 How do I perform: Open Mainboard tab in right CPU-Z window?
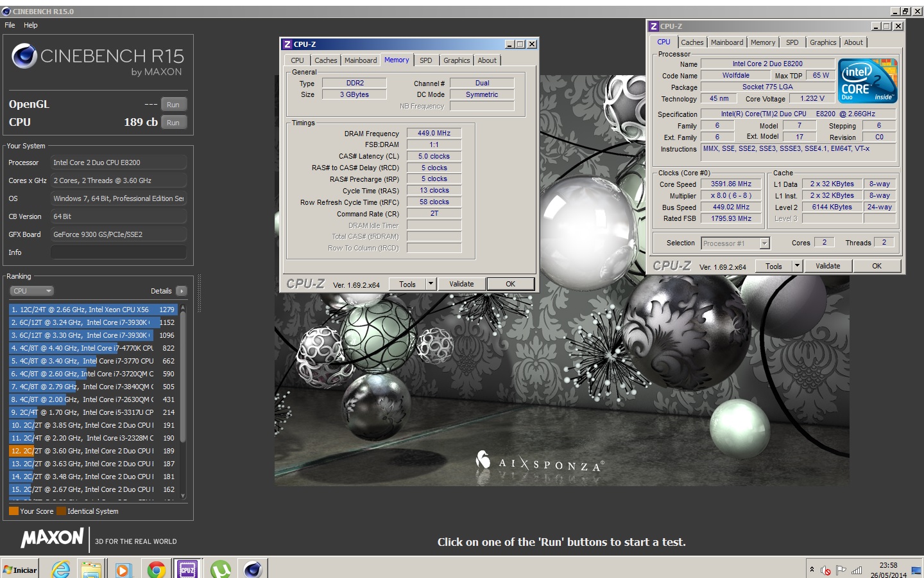point(727,42)
